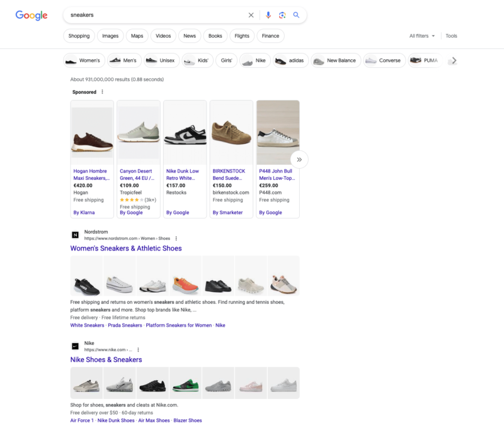Click the Nike swoosh favicon
The width and height of the screenshot is (504, 433).
75,346
